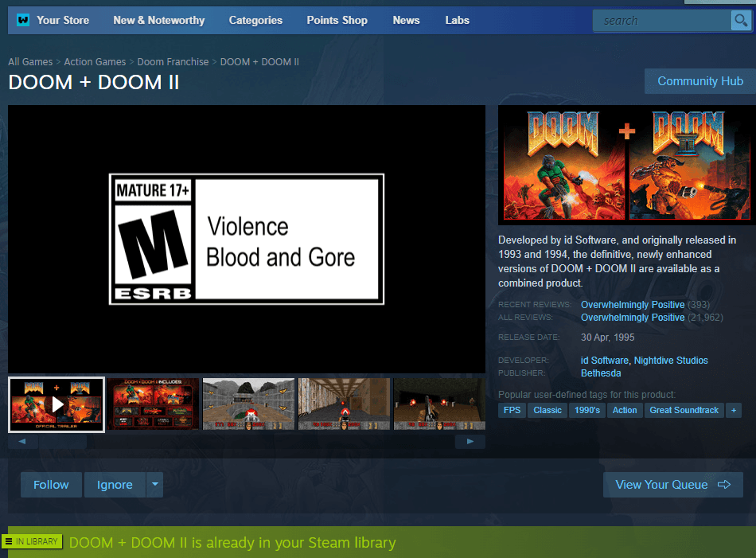
Task: Click the search magnifier icon
Action: point(741,21)
